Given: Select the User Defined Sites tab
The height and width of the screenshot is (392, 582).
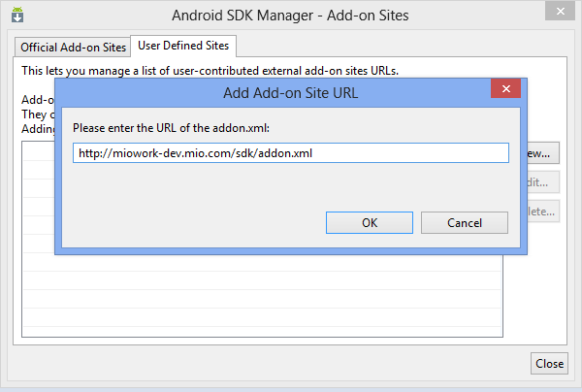Looking at the screenshot, I should 183,46.
